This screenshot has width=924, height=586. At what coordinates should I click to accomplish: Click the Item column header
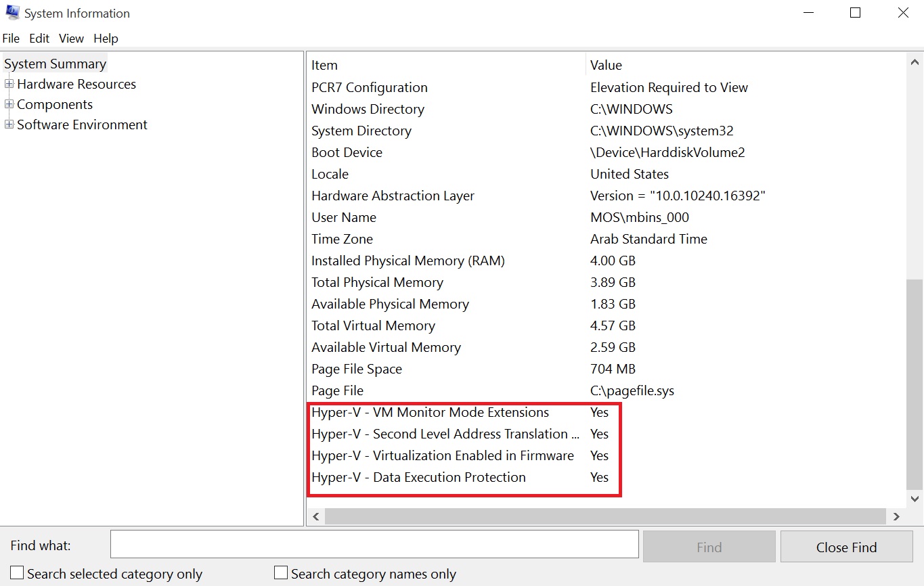tap(447, 66)
